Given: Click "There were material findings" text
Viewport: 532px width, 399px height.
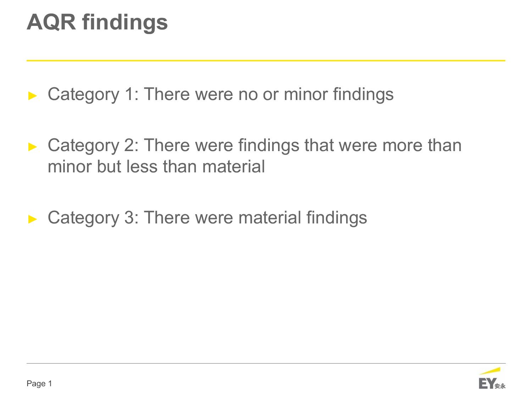Looking at the screenshot, I should [x=255, y=218].
